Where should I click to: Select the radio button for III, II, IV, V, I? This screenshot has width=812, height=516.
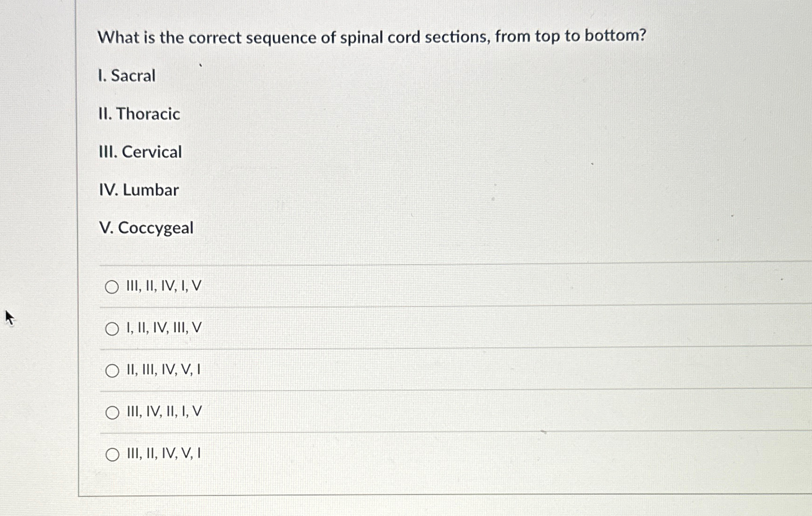(x=112, y=454)
